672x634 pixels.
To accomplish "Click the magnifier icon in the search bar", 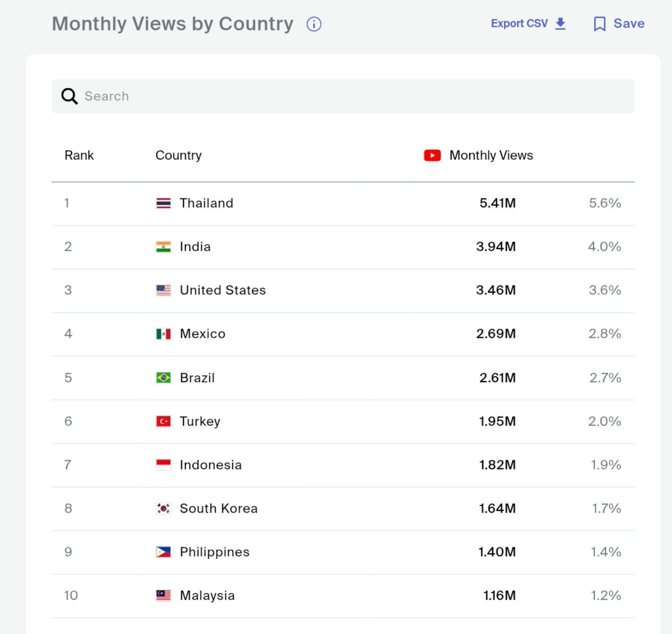I will 69,96.
